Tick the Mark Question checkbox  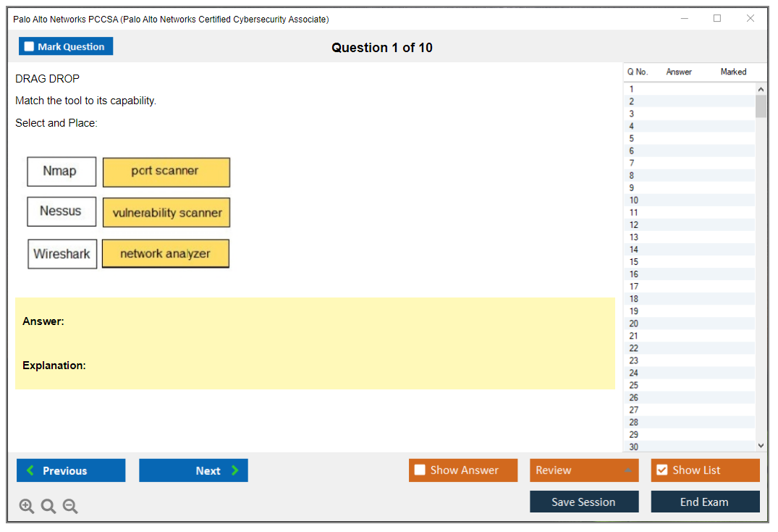click(29, 47)
